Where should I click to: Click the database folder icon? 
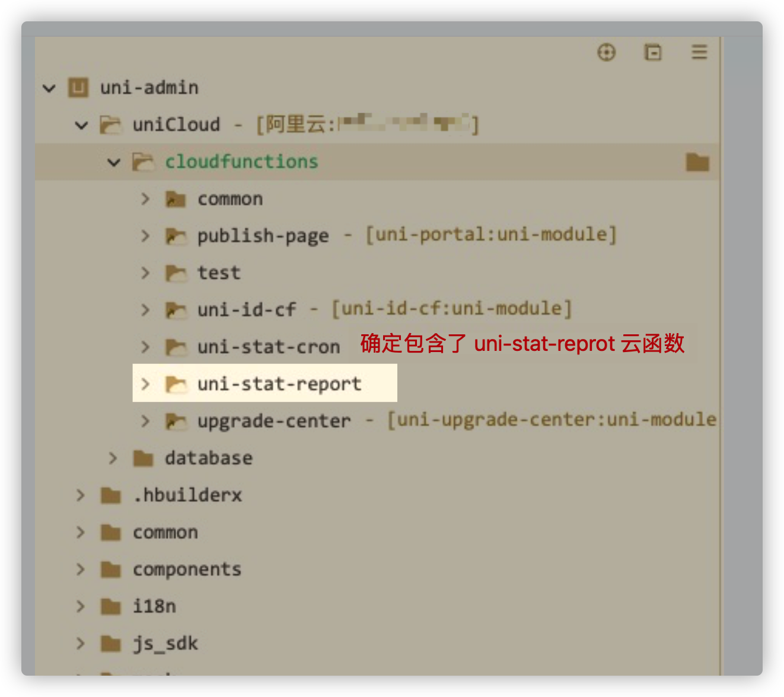pyautogui.click(x=143, y=458)
